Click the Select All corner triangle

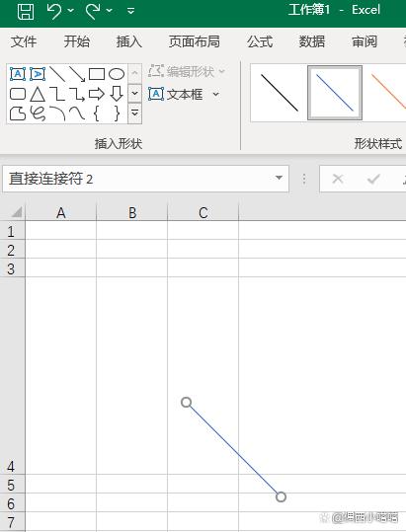16,212
